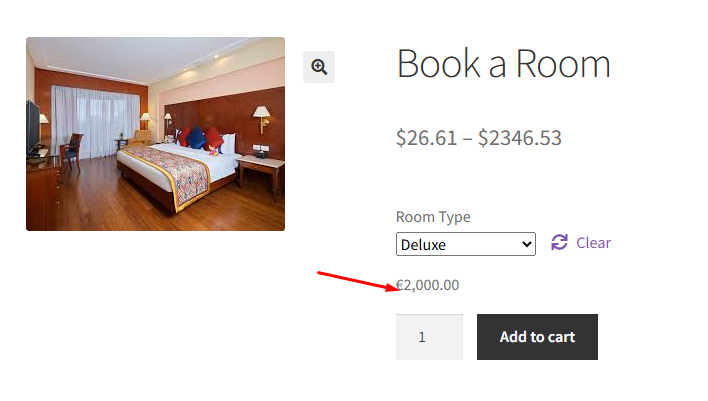
Task: Click the Book a Room heading
Action: [x=503, y=64]
